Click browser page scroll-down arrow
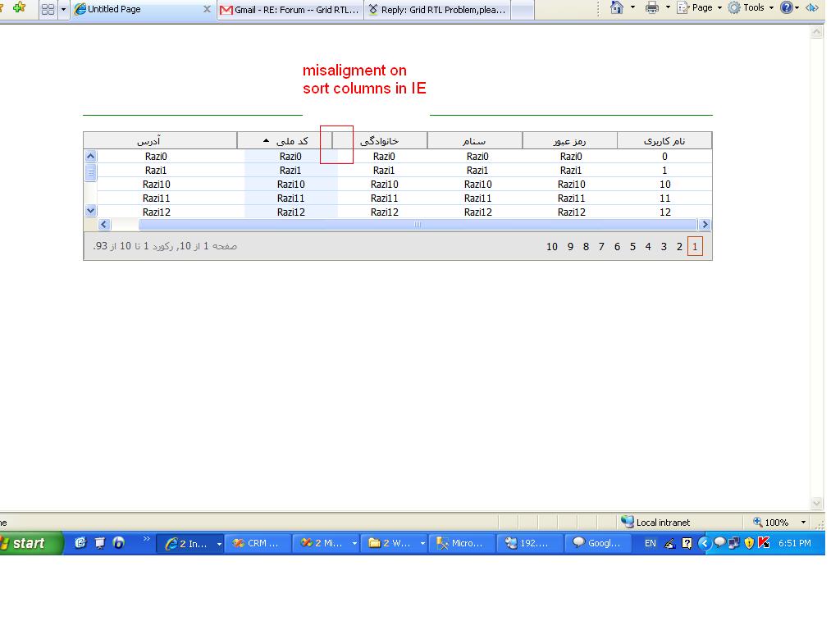The image size is (840, 630). coord(816,503)
